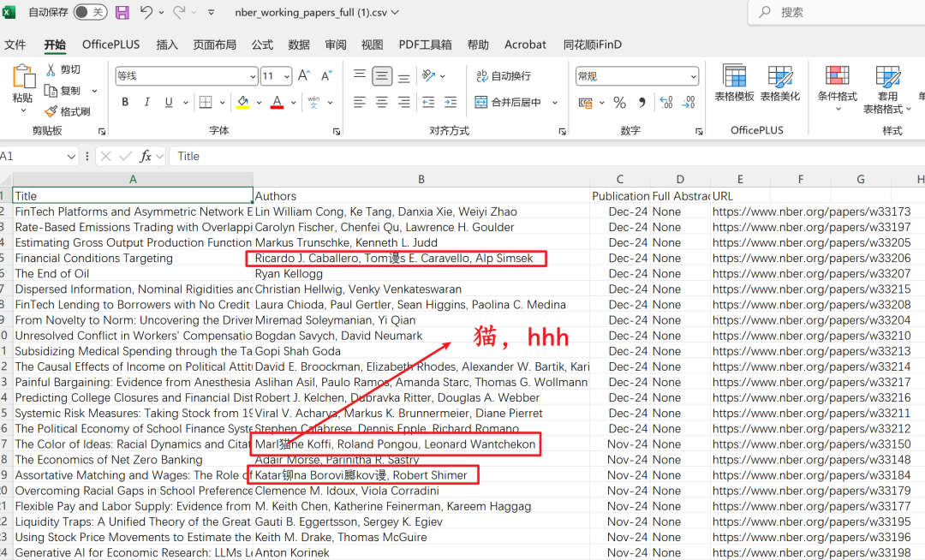Switch to 数据 Data tab

pyautogui.click(x=299, y=45)
